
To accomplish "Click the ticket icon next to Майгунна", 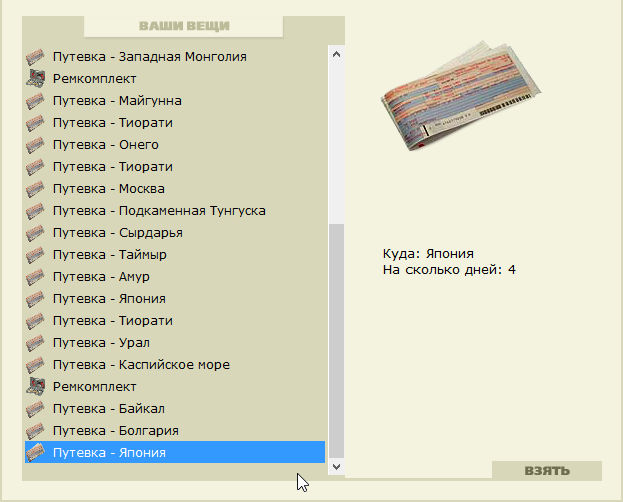I will tap(35, 101).
